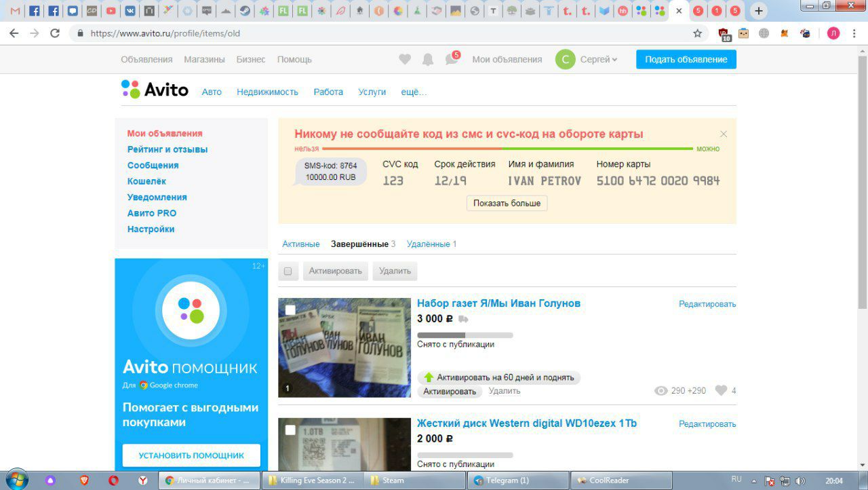Image resolution: width=868 pixels, height=490 pixels.
Task: Launch Brave from the taskbar
Action: point(84,480)
